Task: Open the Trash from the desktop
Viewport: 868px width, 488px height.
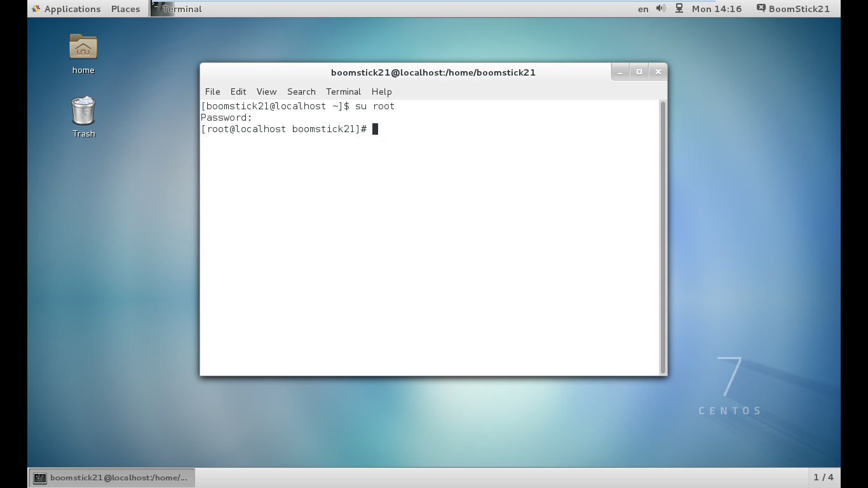Action: [x=82, y=111]
